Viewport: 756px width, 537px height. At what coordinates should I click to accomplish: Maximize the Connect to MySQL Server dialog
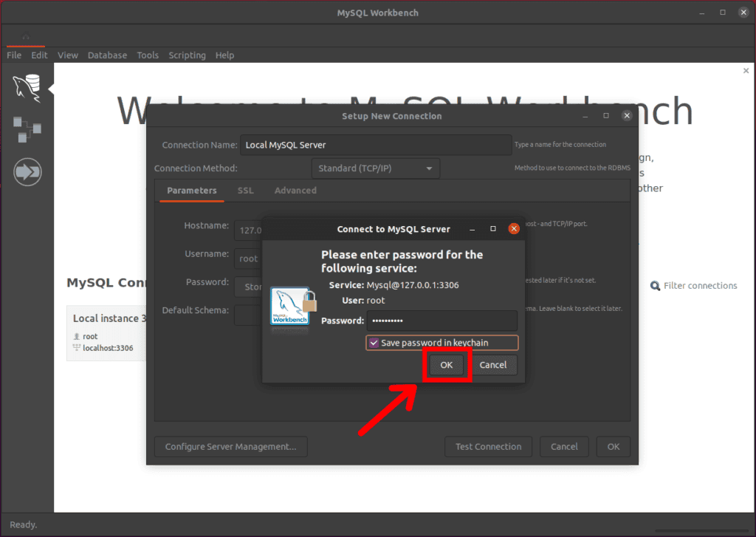(492, 229)
